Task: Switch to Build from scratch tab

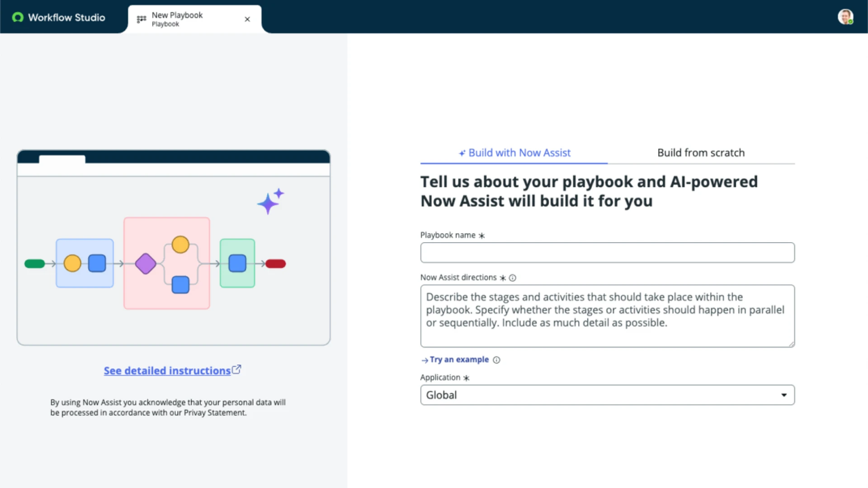Action: (701, 153)
